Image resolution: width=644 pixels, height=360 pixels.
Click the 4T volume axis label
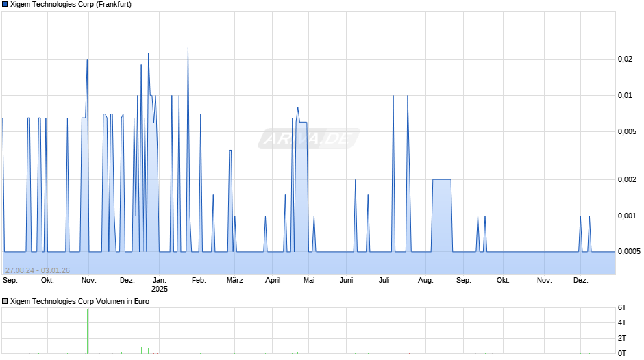[622, 322]
